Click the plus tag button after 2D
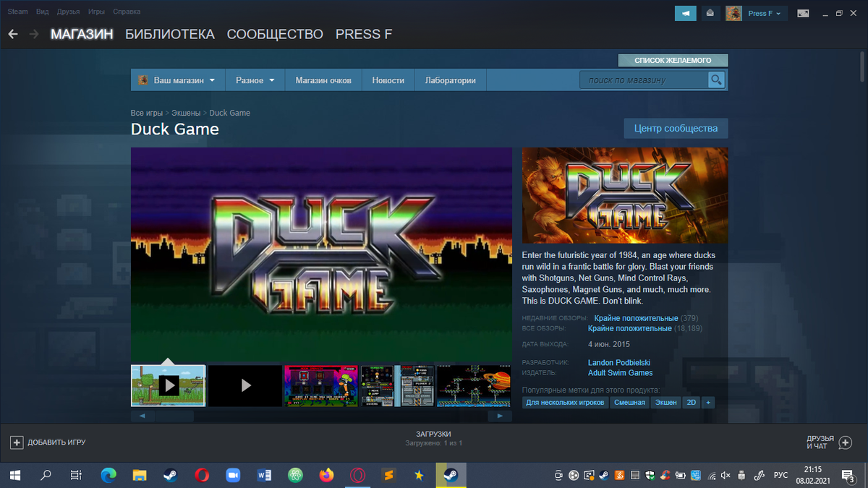Screen dimensions: 868x488 click(708, 402)
